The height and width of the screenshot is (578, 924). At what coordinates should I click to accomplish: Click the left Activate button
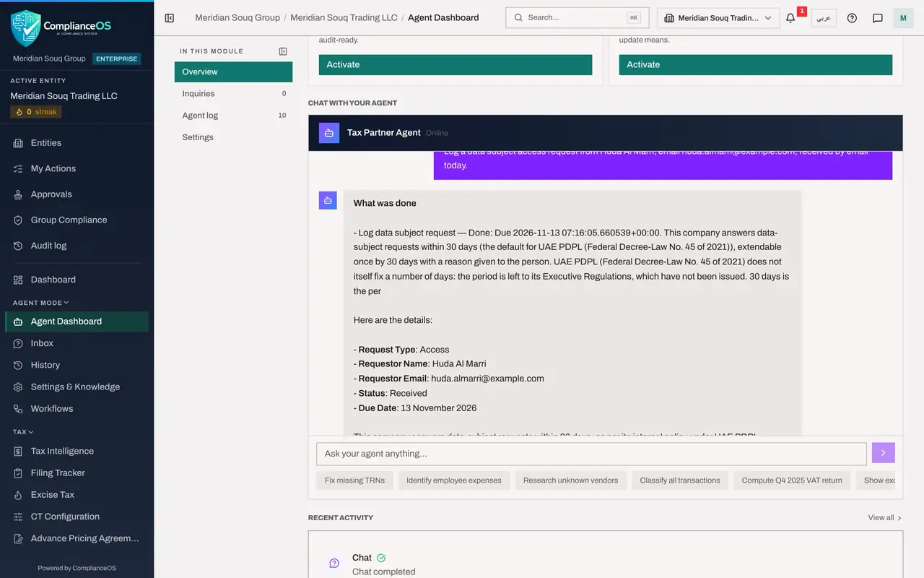[456, 64]
